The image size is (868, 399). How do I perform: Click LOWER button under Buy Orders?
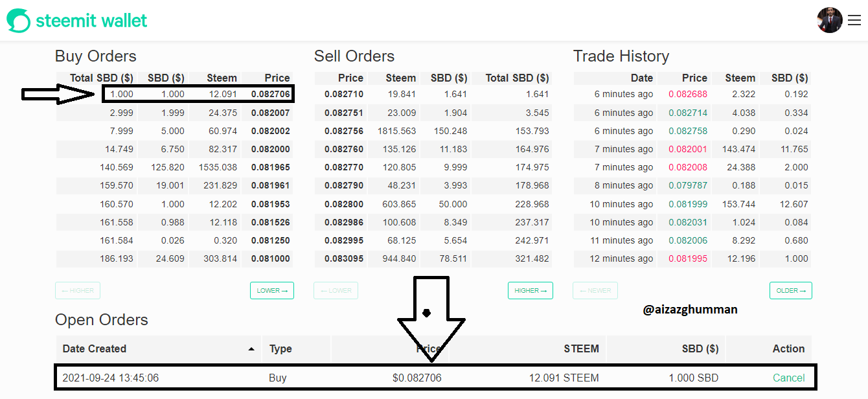coord(272,291)
